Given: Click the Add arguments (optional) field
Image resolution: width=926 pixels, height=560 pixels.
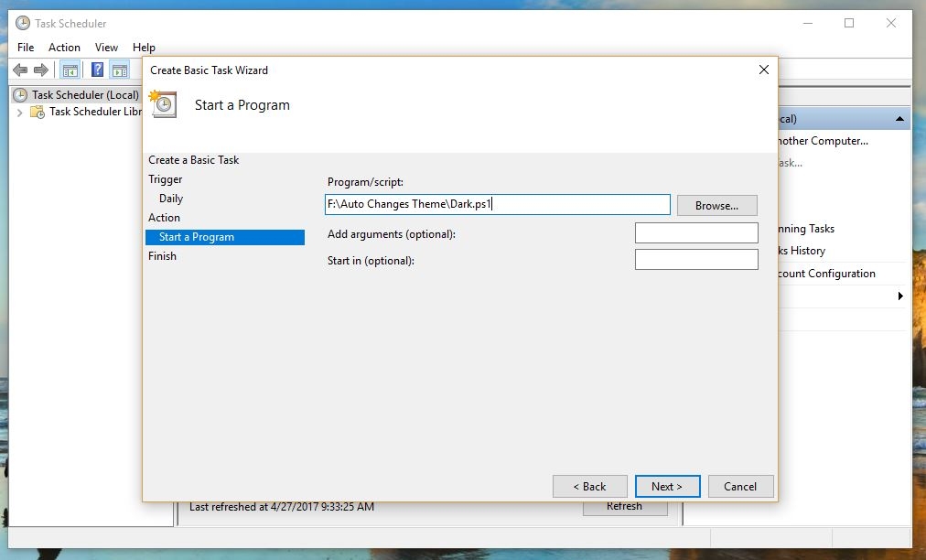Looking at the screenshot, I should (696, 232).
